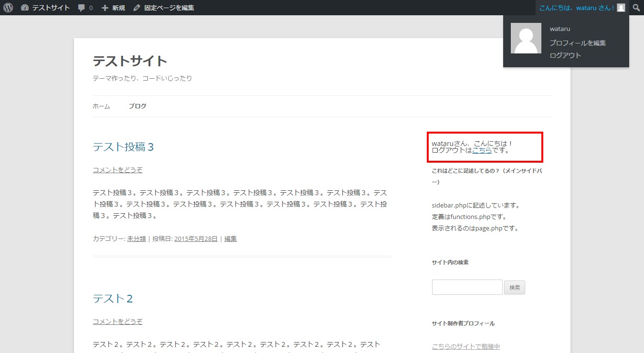Click the こちら logout link in sidebar
644x353 pixels.
482,150
